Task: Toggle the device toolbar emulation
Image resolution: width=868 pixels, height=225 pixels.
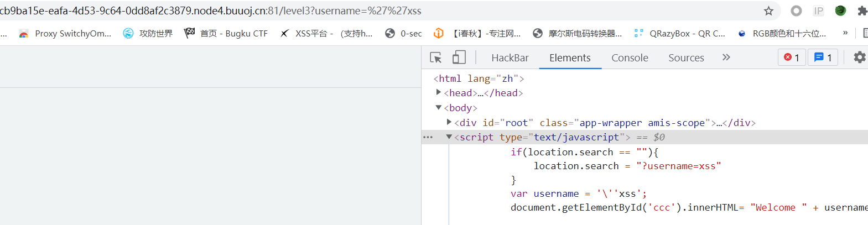Action: click(459, 57)
